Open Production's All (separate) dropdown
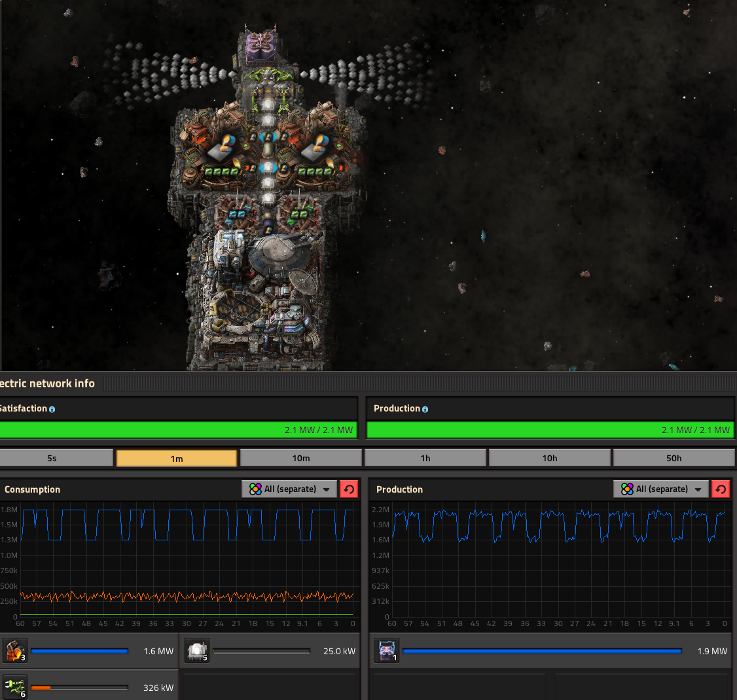This screenshot has height=700, width=737. click(661, 489)
